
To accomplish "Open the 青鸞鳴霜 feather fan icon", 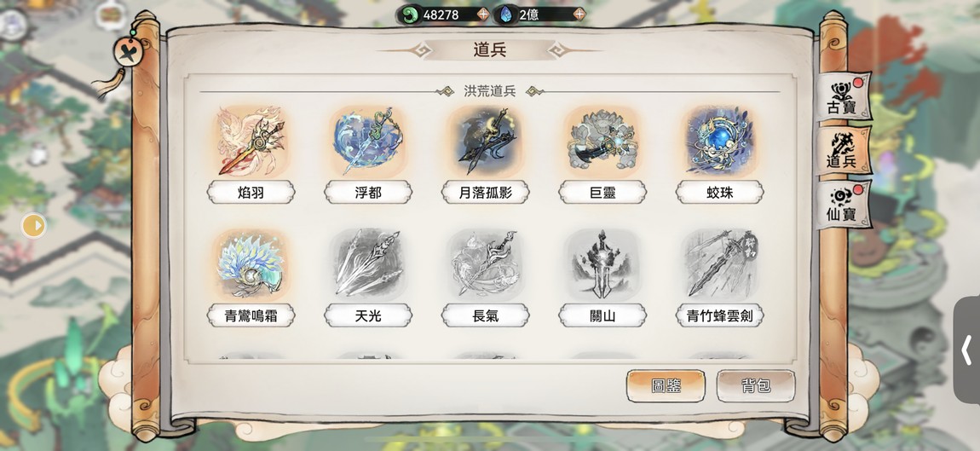I will [x=251, y=264].
